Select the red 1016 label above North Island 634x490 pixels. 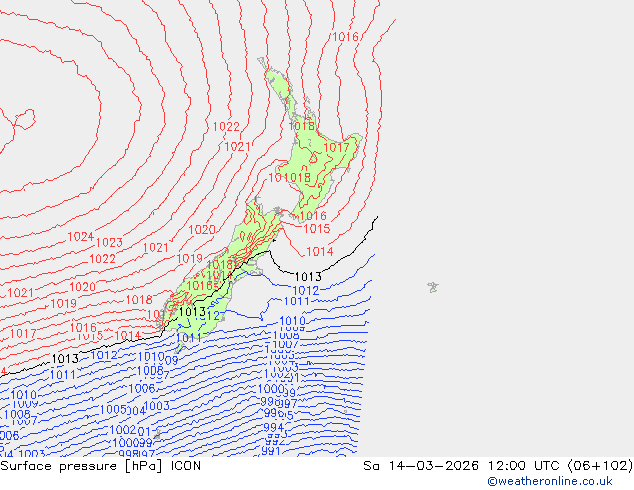345,37
